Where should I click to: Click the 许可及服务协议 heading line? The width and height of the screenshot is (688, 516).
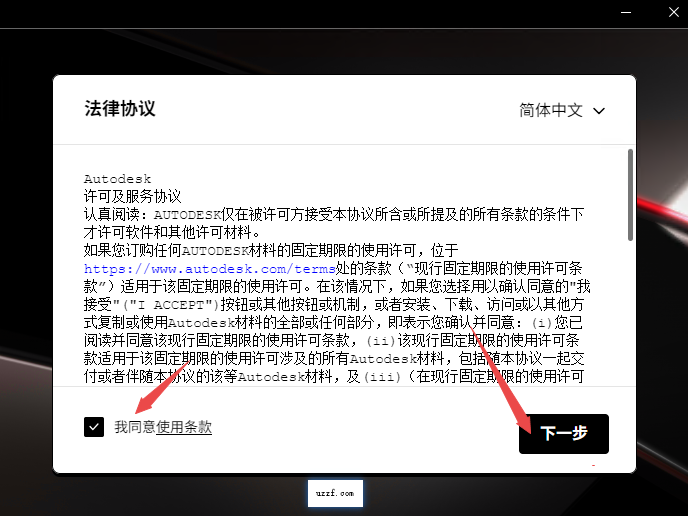[x=132, y=197]
